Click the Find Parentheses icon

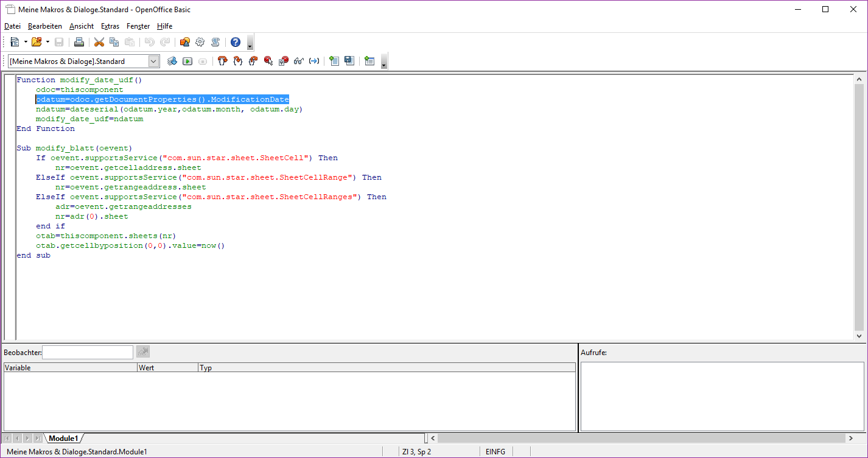pyautogui.click(x=313, y=61)
